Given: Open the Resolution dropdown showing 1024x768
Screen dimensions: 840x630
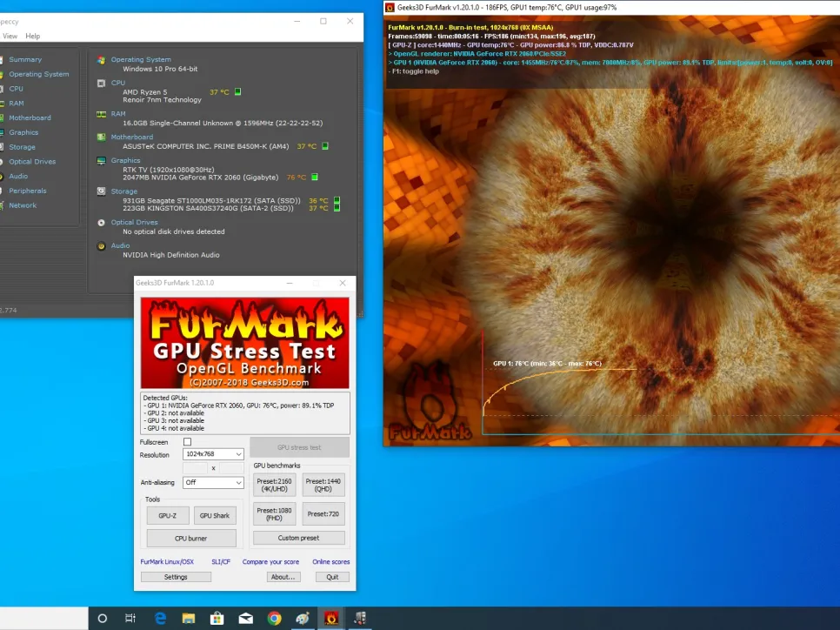Looking at the screenshot, I should tap(213, 454).
